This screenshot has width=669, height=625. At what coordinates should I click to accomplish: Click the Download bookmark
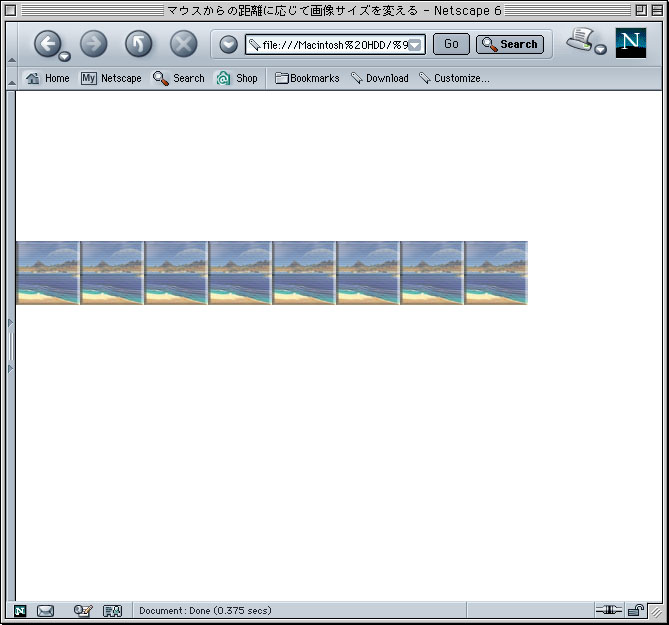(x=380, y=78)
